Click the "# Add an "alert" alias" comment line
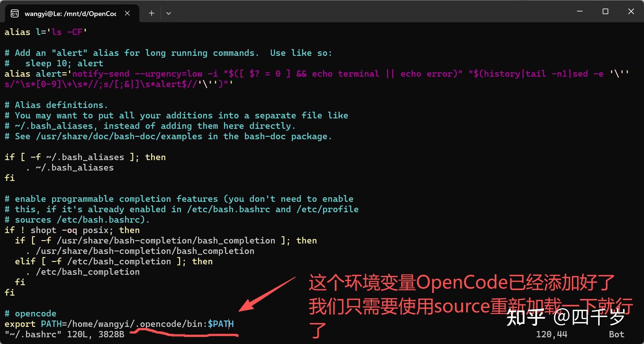644x344 pixels. (x=168, y=53)
